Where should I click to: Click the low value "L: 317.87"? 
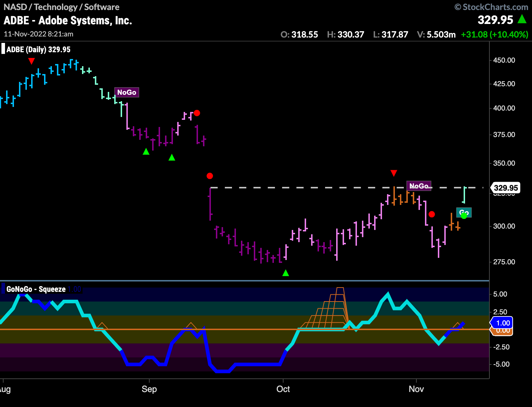(391, 35)
